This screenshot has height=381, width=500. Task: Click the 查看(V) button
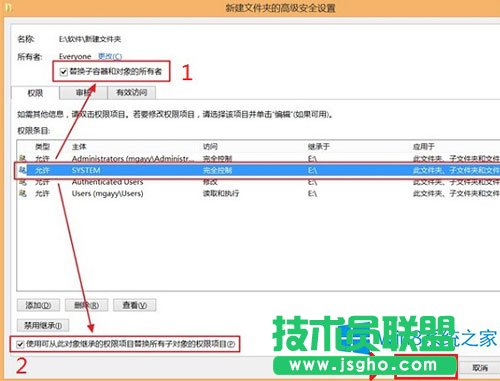click(x=135, y=305)
